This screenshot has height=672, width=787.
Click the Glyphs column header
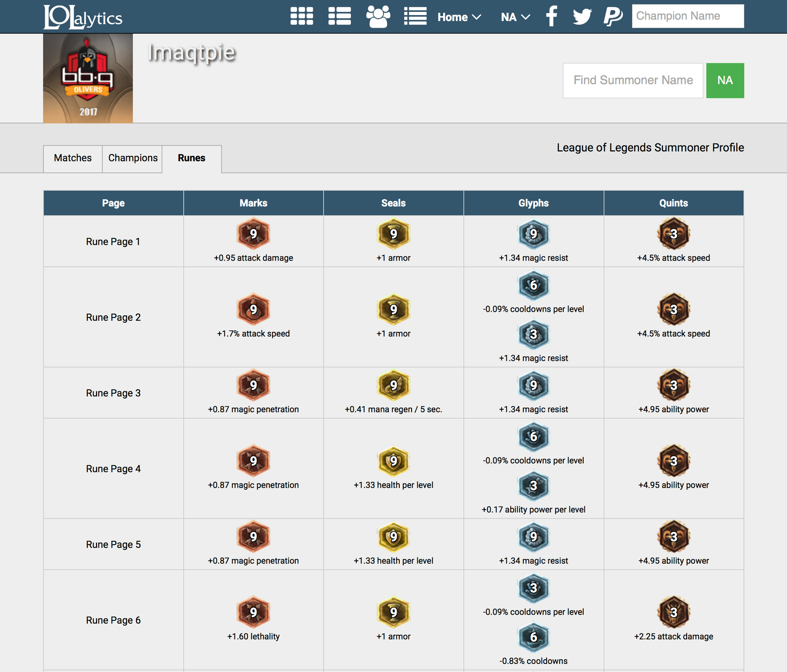click(534, 203)
